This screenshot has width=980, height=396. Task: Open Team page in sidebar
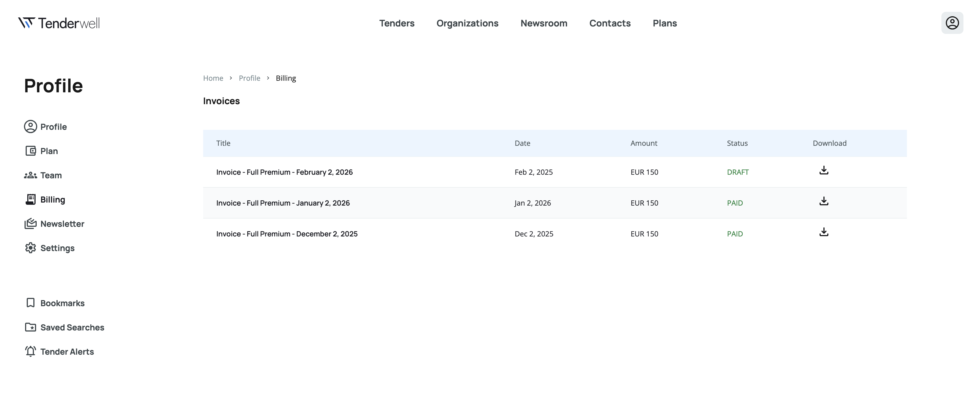pos(51,175)
